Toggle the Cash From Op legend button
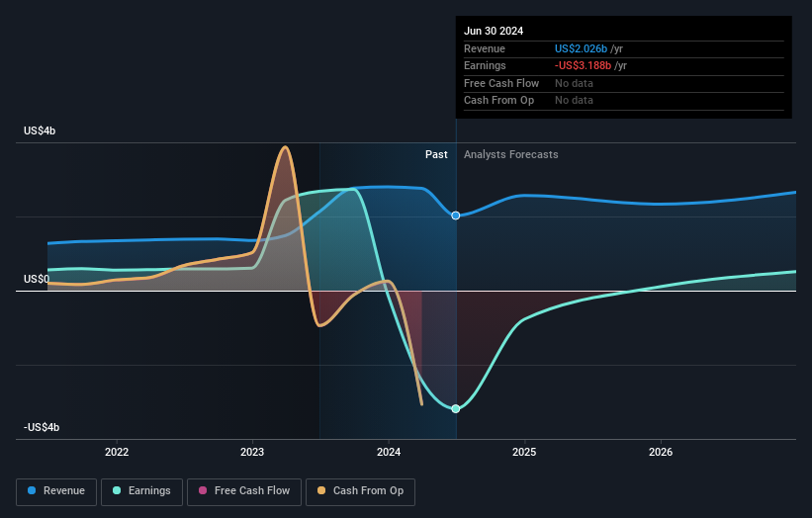Image resolution: width=812 pixels, height=518 pixels. tap(360, 491)
